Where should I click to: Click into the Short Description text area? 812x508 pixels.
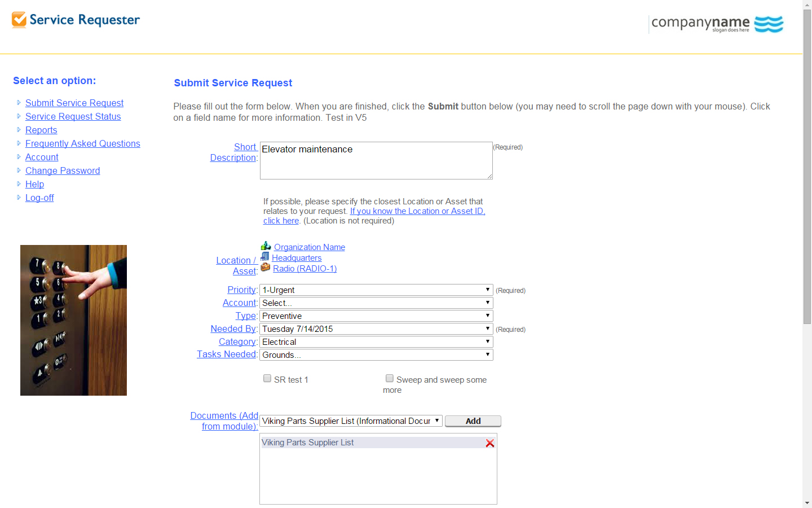pos(376,161)
